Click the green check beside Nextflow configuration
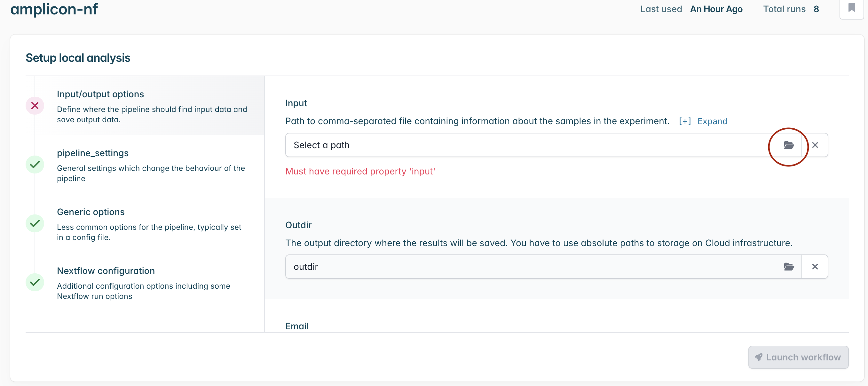 pos(35,283)
